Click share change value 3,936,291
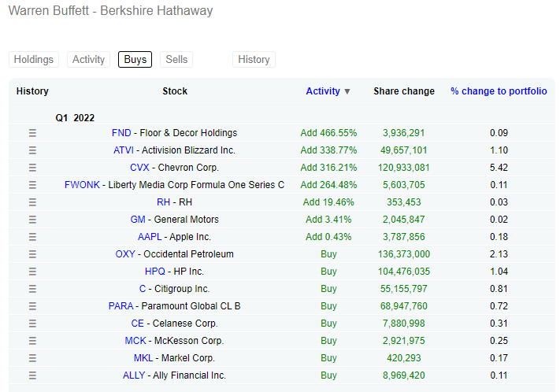Viewport: 560px width, 392px height. click(404, 133)
